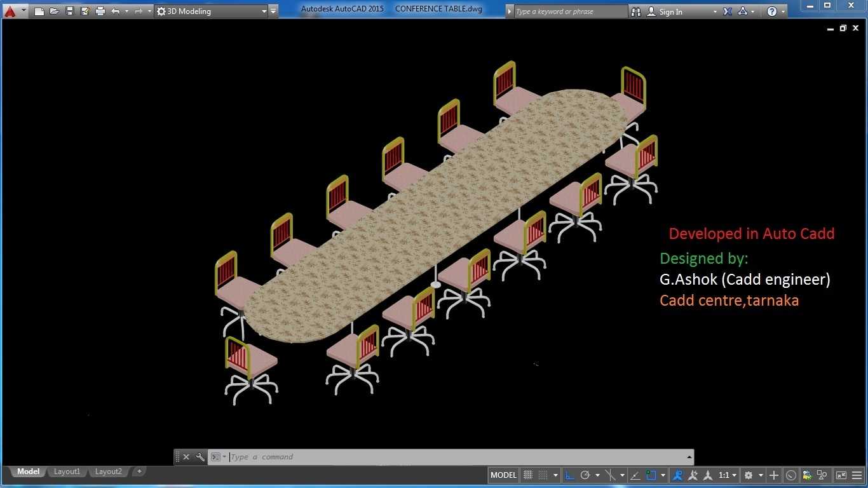The height and width of the screenshot is (488, 868).
Task: Restore the inner drawing window
Action: click(x=843, y=28)
